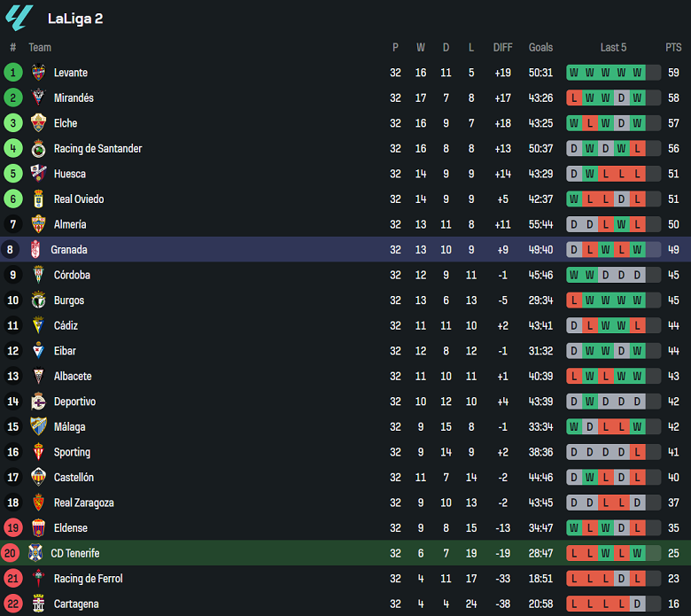
Task: Click the LaLiga 2 title
Action: (75, 18)
